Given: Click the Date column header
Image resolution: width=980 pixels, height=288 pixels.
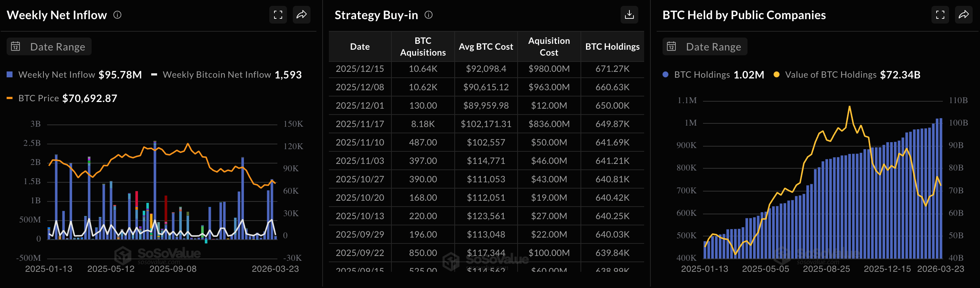Looking at the screenshot, I should pos(359,46).
